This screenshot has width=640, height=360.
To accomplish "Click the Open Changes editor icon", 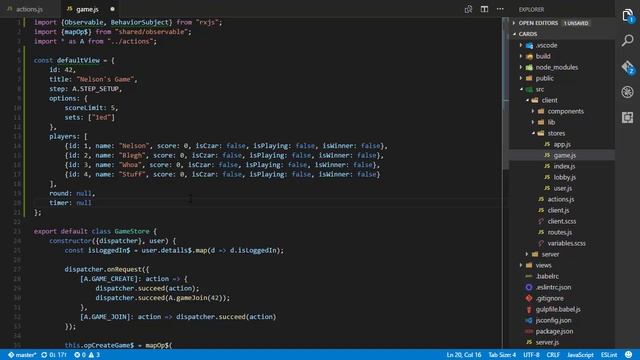I will (468, 9).
